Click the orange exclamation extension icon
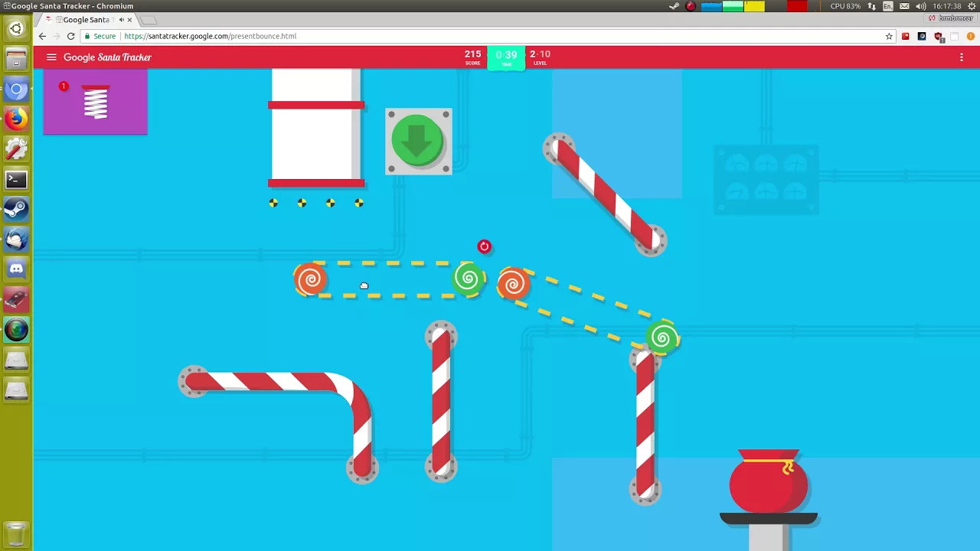 coord(970,36)
